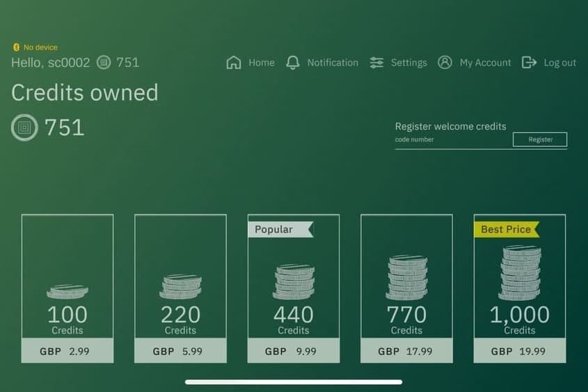
Task: Click the Best Price ribbon tag
Action: tap(507, 229)
